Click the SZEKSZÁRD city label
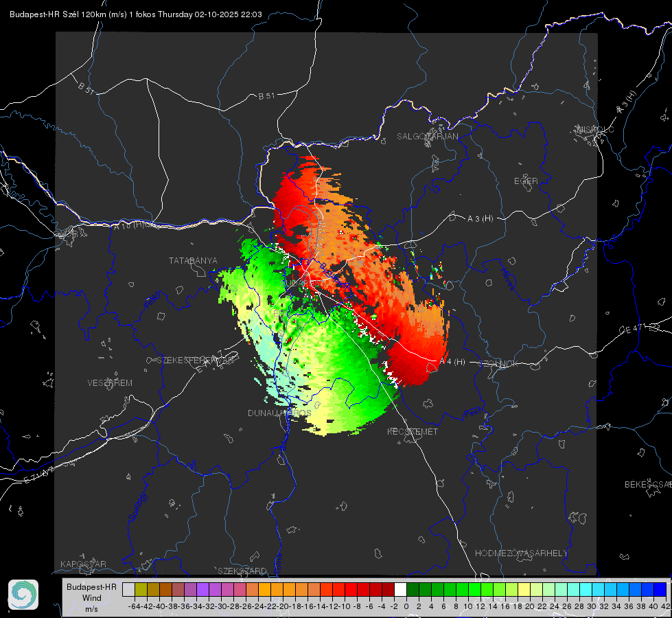 [x=242, y=571]
